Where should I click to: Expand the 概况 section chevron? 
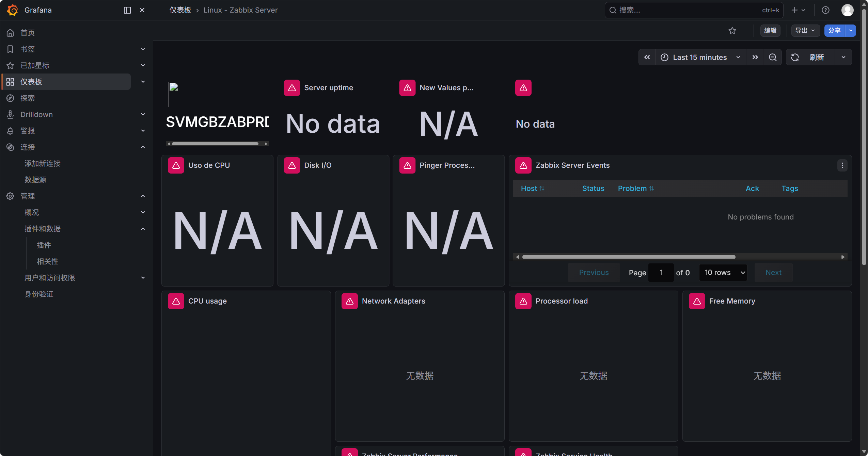[x=143, y=212]
